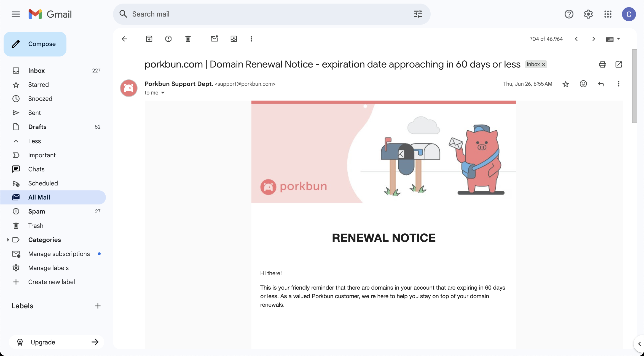Image resolution: width=644 pixels, height=356 pixels.
Task: Click the vertical scrollbar thumb
Action: (634, 86)
